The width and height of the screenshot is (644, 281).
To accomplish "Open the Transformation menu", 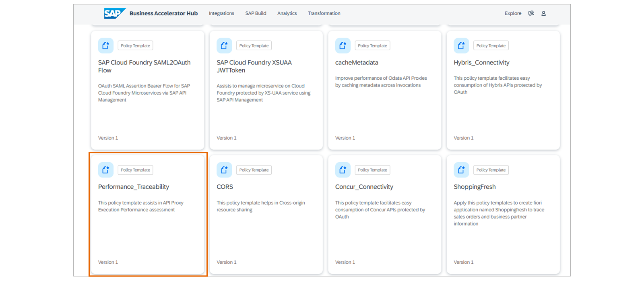I will pyautogui.click(x=324, y=13).
